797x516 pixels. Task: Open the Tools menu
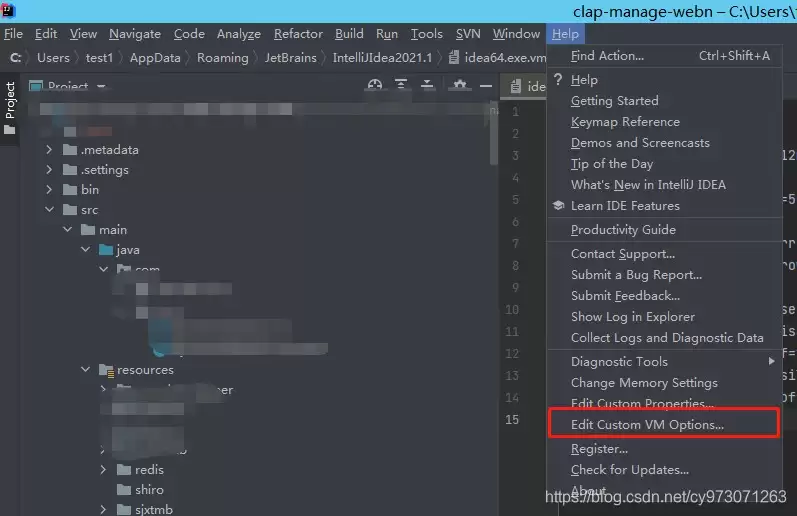point(426,34)
